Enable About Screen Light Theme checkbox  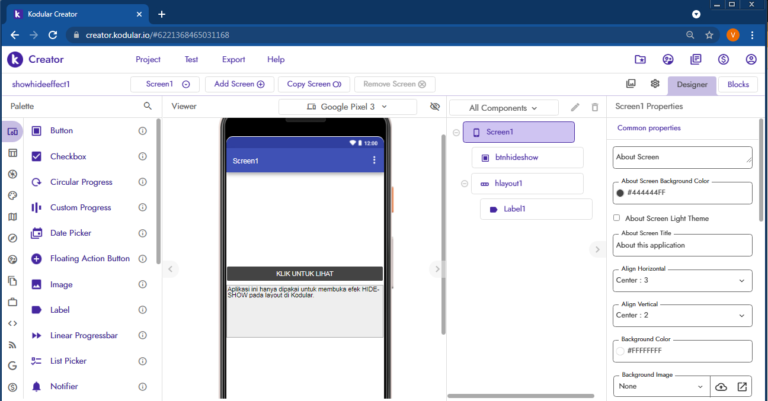tap(617, 218)
